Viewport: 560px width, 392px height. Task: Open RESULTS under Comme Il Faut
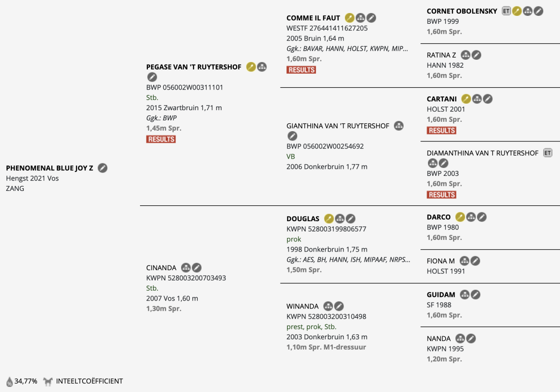301,70
